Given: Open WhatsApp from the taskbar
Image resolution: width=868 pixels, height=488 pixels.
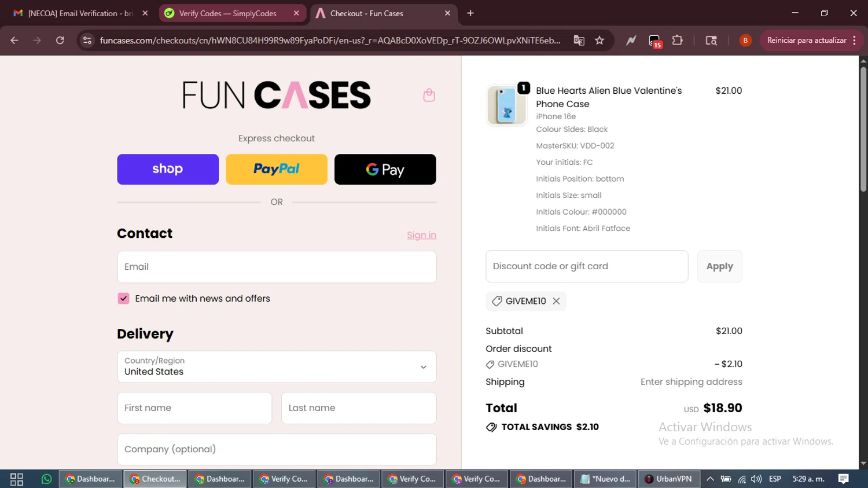Looking at the screenshot, I should click(46, 479).
